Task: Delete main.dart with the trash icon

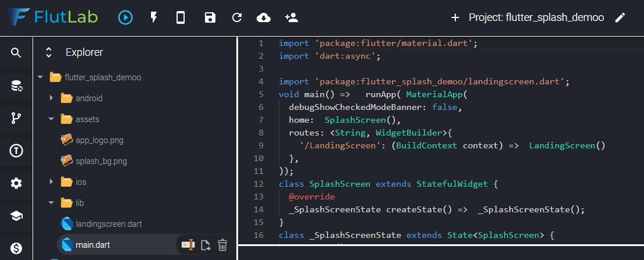Action: [222, 245]
